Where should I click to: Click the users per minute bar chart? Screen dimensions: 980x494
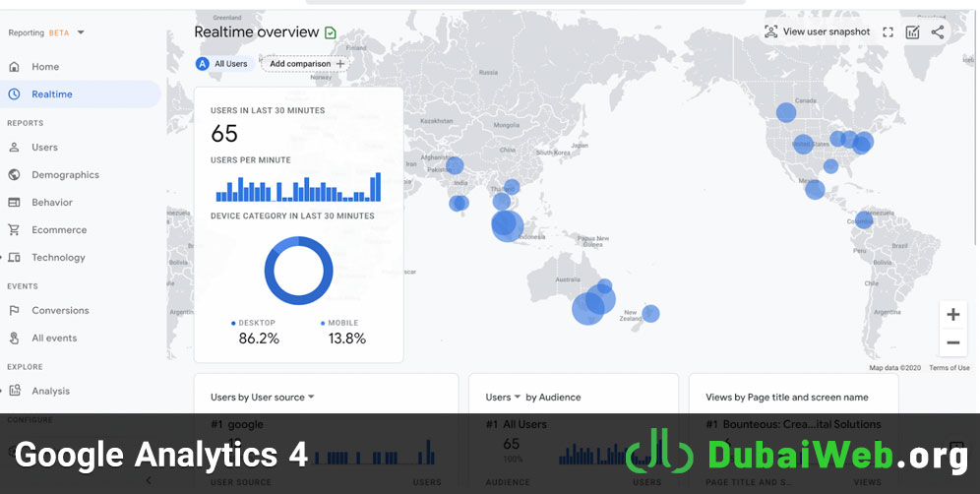[298, 187]
